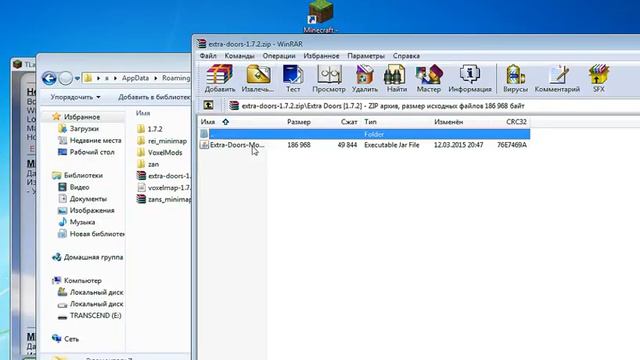Launch the Мастер (Wizard) toolbar icon
The width and height of the screenshot is (640, 360).
click(x=429, y=78)
